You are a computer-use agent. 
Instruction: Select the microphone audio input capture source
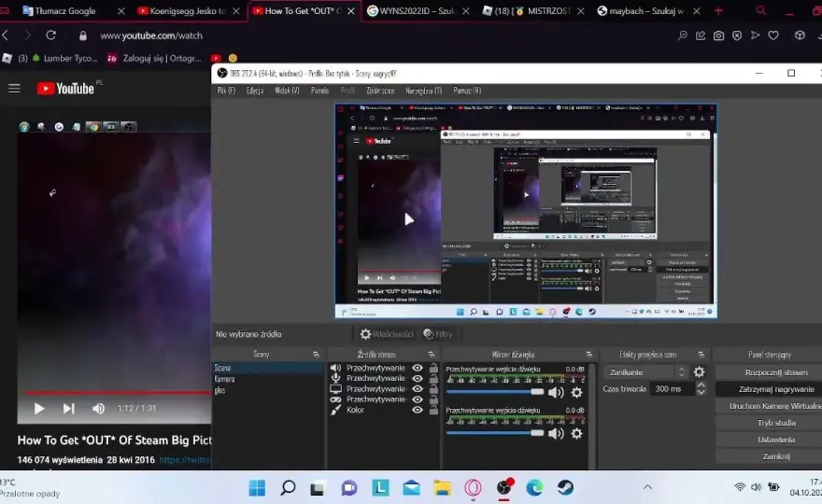click(x=335, y=378)
